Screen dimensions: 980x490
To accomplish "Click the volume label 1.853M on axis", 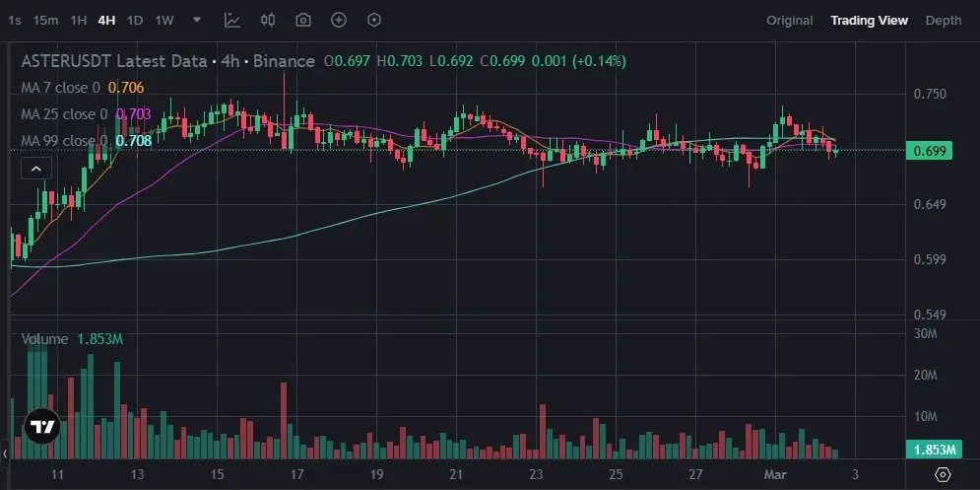I will pyautogui.click(x=934, y=450).
